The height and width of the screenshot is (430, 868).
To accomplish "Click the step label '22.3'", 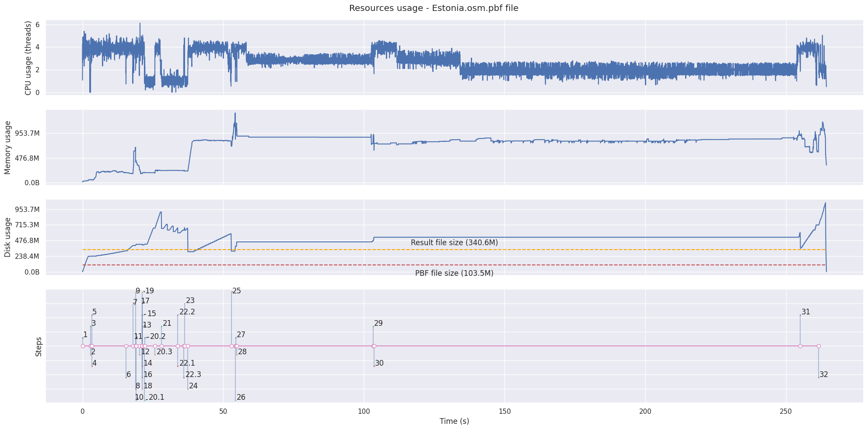I will [x=193, y=375].
